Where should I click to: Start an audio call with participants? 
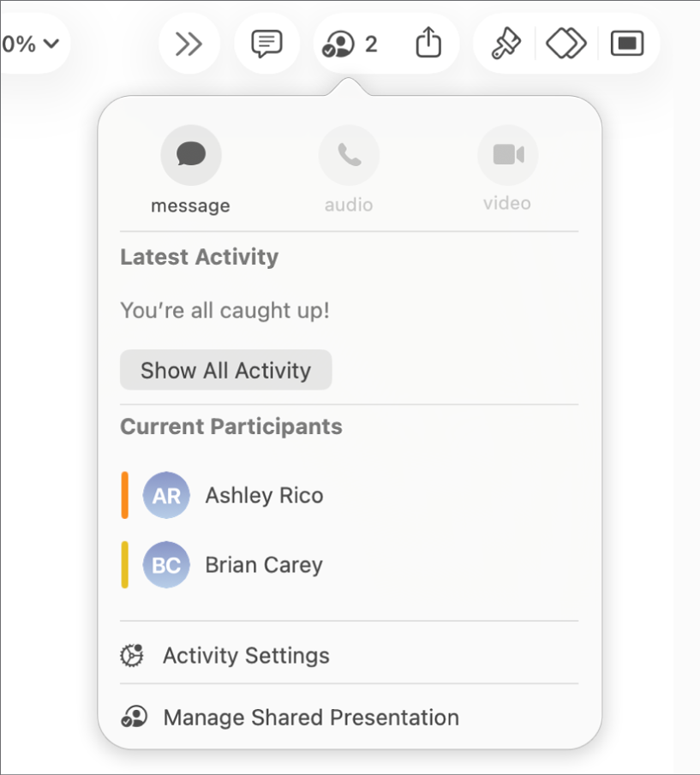coord(349,155)
